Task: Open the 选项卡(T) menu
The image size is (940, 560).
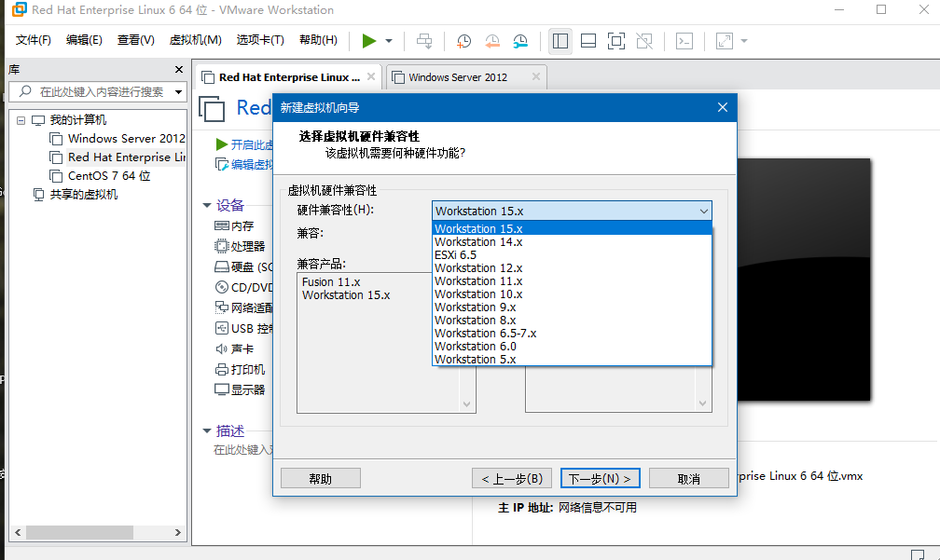Action: point(260,40)
